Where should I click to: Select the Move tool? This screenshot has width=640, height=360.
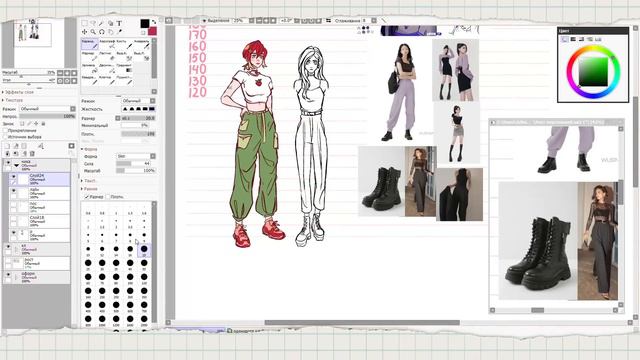click(84, 31)
